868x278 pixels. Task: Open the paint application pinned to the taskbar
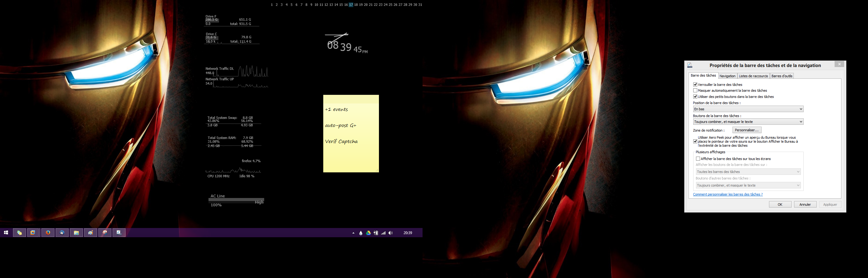click(90, 232)
